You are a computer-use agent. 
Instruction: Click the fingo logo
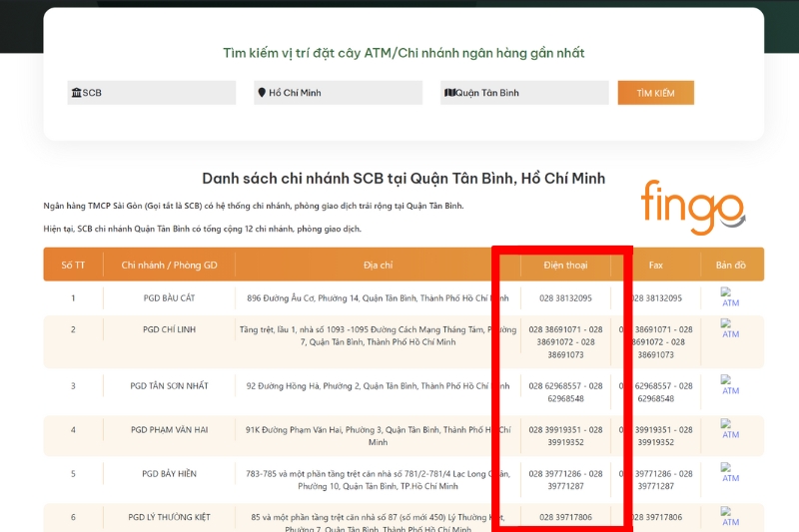[x=693, y=207]
